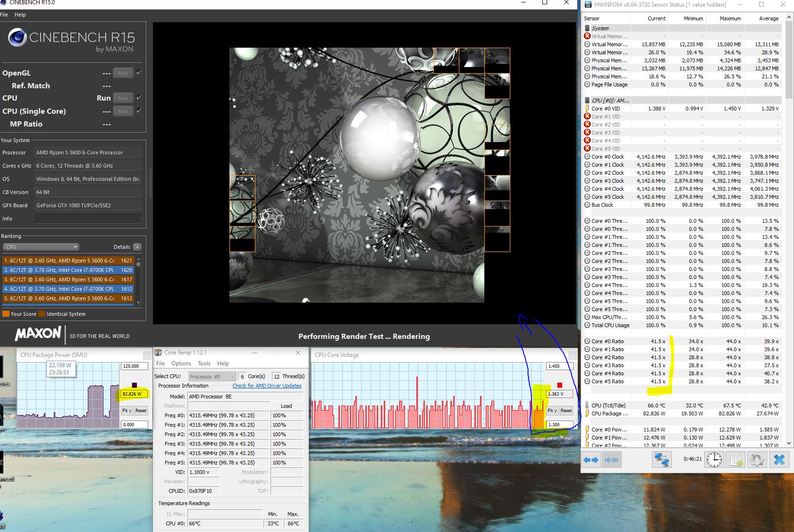Open the Core Temp Options menu
The image size is (794, 532).
coord(181,363)
